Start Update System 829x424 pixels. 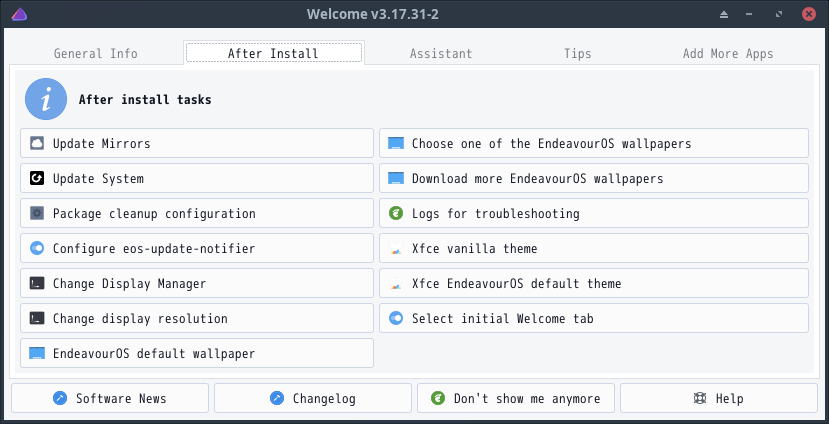pyautogui.click(x=197, y=178)
